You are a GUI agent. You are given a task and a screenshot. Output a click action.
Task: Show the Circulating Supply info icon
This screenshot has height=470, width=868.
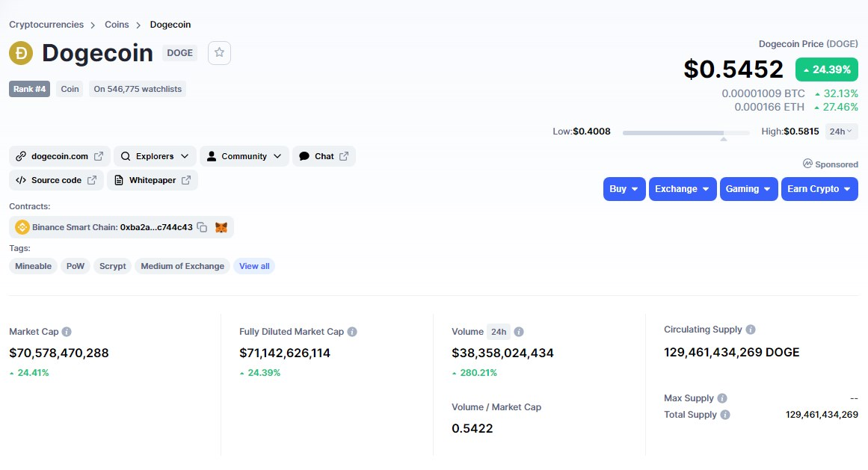point(751,330)
